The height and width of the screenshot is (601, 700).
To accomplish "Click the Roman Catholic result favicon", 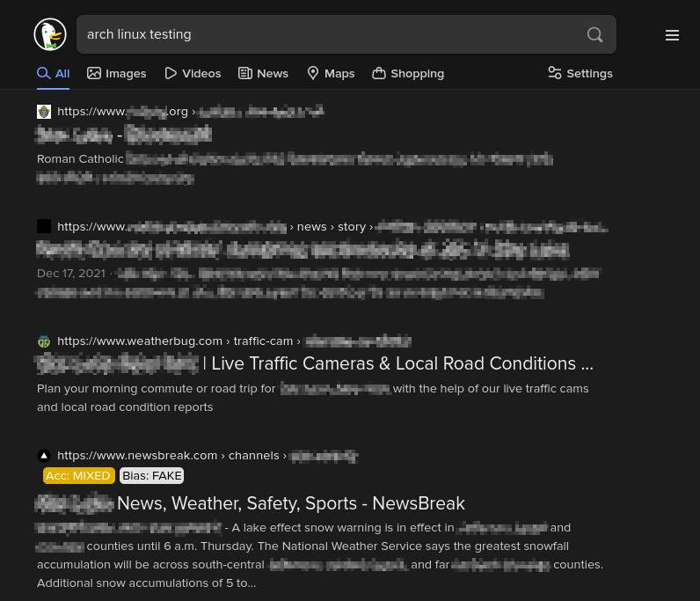I will (x=44, y=112).
